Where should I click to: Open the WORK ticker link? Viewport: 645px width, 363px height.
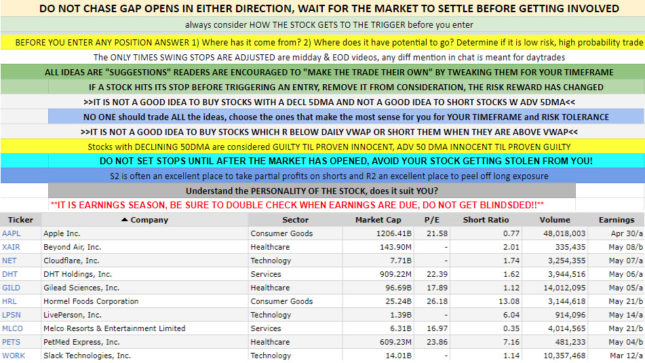(14, 356)
